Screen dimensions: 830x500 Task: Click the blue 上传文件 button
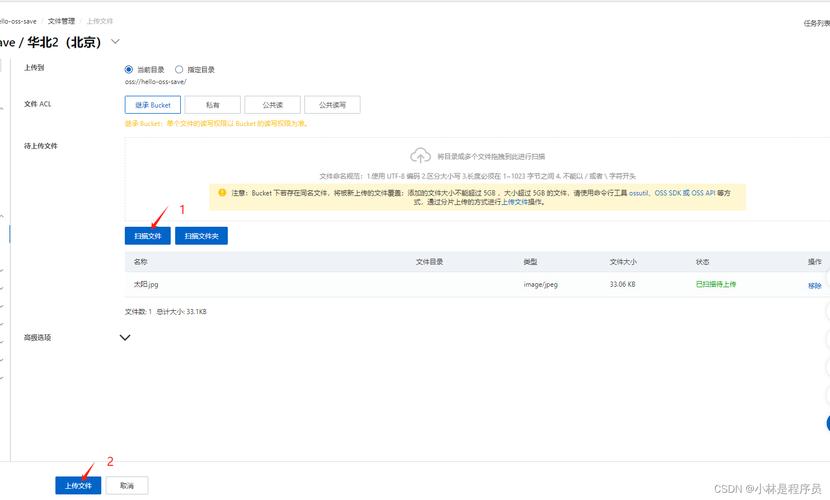coord(78,485)
